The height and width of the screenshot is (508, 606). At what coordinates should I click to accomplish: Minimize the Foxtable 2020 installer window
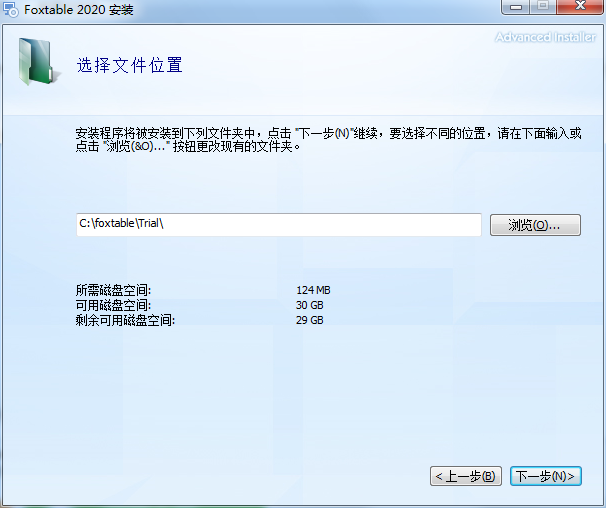click(x=517, y=8)
